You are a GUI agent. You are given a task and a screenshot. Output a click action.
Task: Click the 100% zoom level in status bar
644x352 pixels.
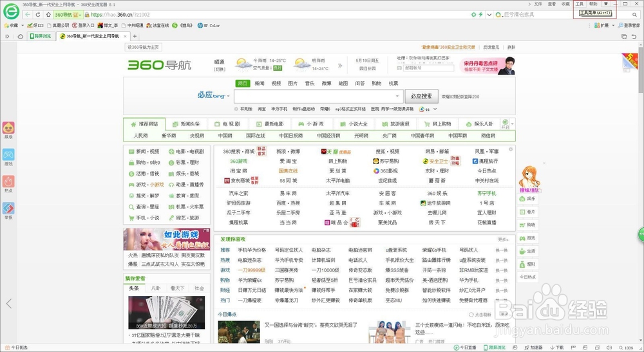coord(626,347)
